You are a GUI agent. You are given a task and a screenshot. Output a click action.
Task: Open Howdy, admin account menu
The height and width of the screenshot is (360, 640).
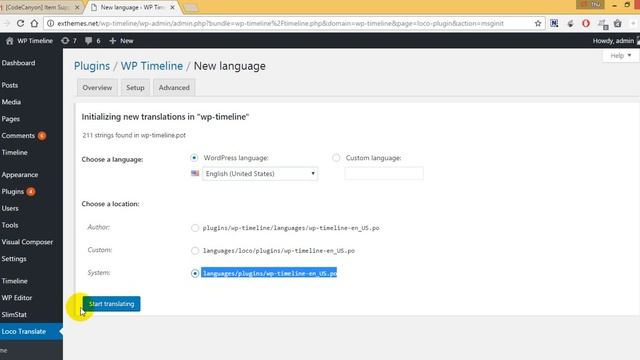click(613, 41)
